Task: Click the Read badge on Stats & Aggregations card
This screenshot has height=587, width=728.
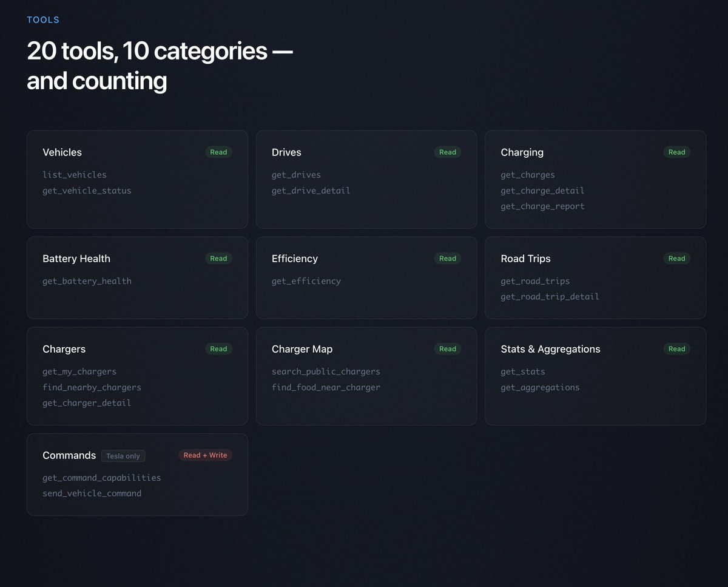Action: tap(676, 349)
